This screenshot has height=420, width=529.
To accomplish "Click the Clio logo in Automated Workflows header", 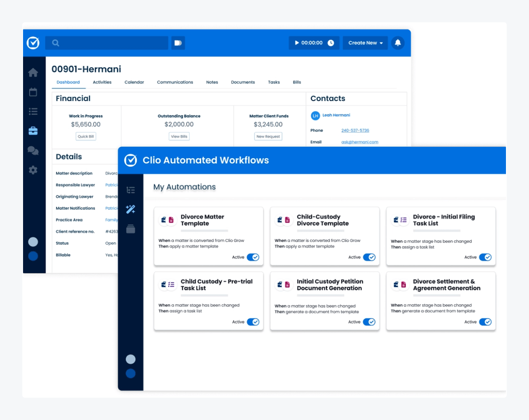I will pos(131,160).
